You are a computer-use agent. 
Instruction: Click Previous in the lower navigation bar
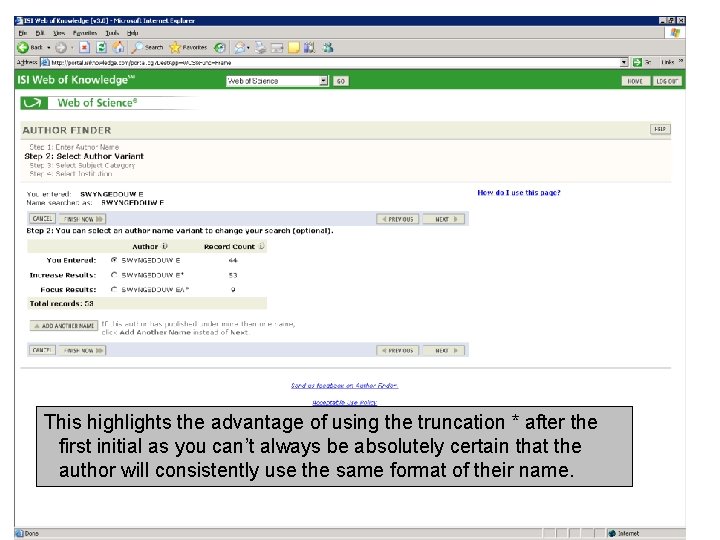pyautogui.click(x=398, y=350)
